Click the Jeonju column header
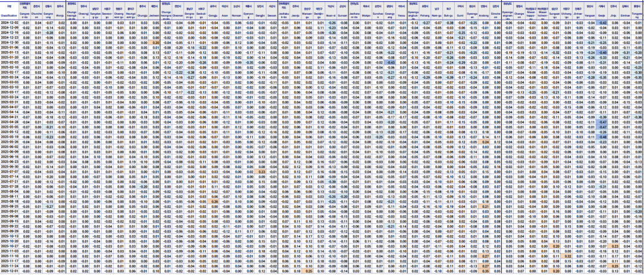Viewport: 644px width, 275px height. tap(296, 15)
